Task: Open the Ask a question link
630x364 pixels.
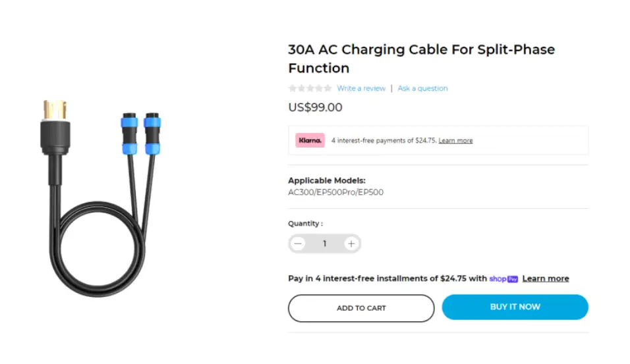Action: [x=422, y=88]
